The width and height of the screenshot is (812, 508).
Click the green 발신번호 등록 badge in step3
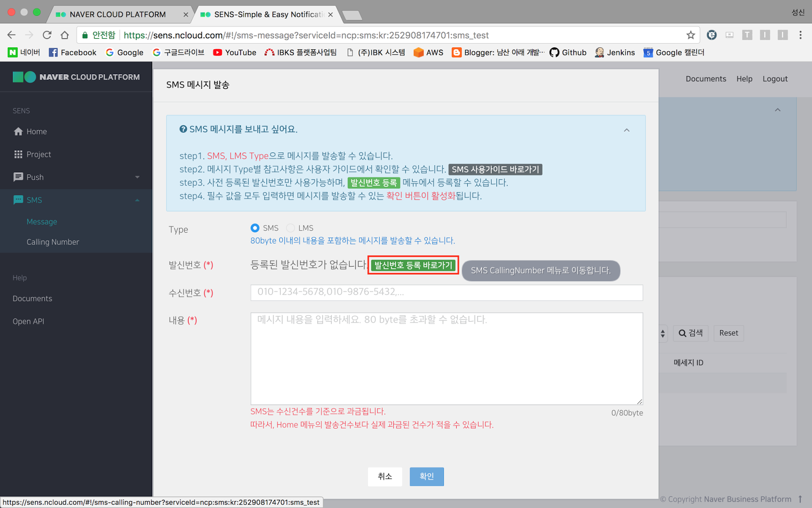click(x=374, y=182)
